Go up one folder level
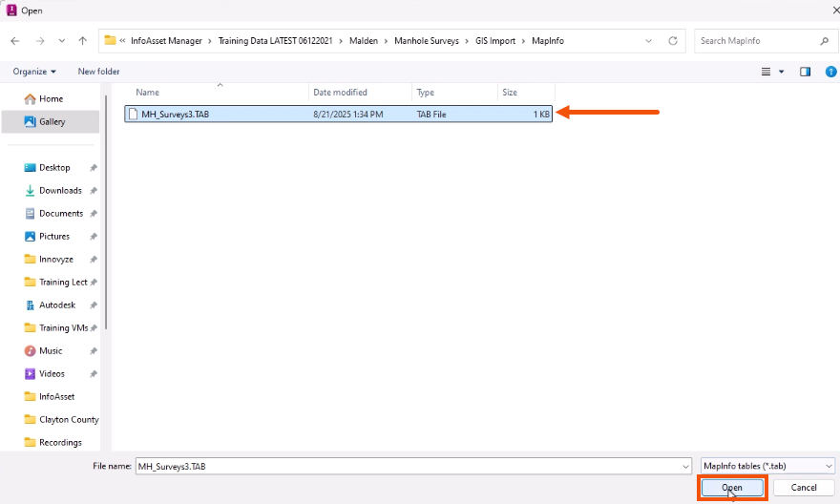The image size is (840, 504). tap(82, 41)
